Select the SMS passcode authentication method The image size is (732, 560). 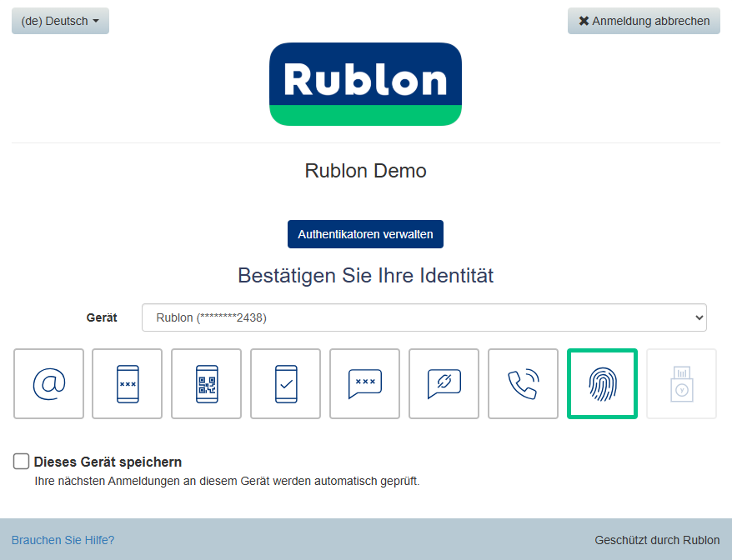364,383
